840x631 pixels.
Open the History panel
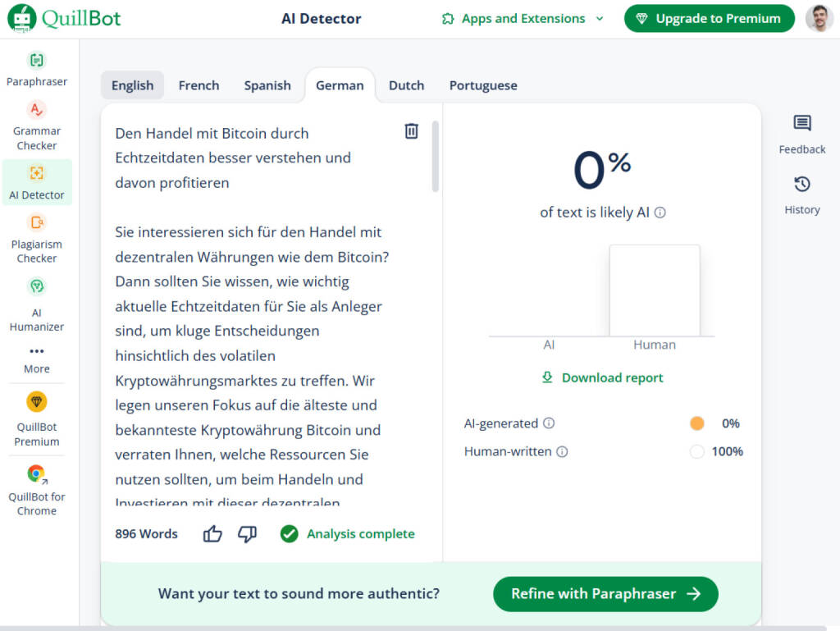click(802, 185)
